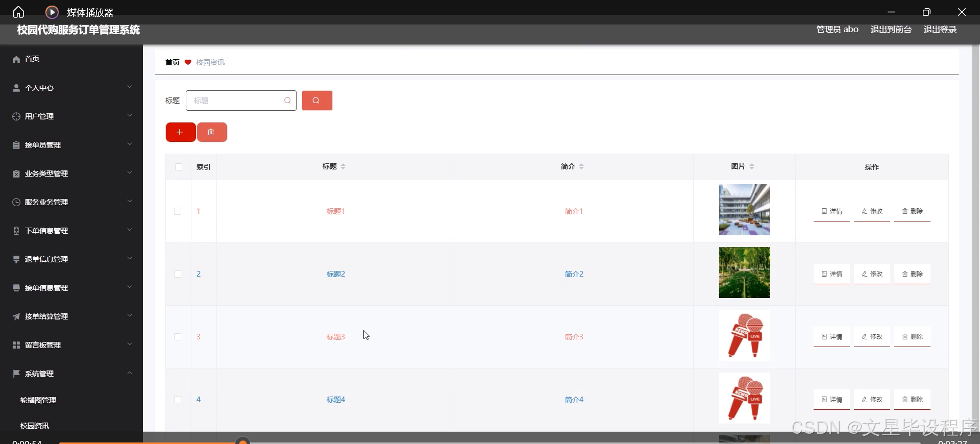
Task: Click the 留言板管理 grid icon
Action: pyautogui.click(x=16, y=345)
